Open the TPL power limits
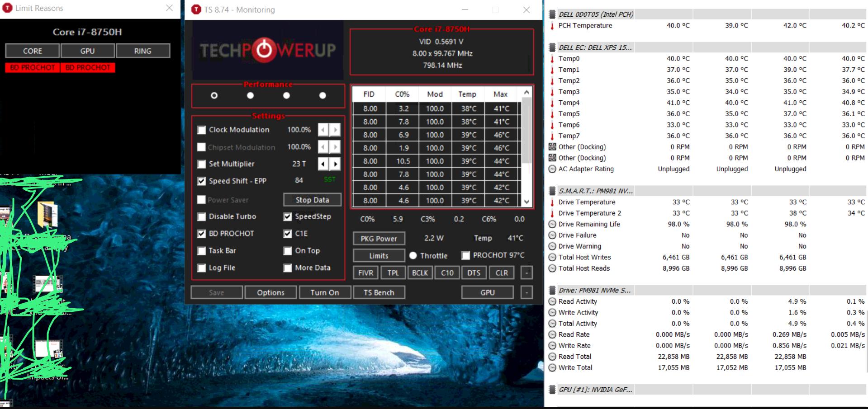The width and height of the screenshot is (868, 409). pyautogui.click(x=393, y=273)
